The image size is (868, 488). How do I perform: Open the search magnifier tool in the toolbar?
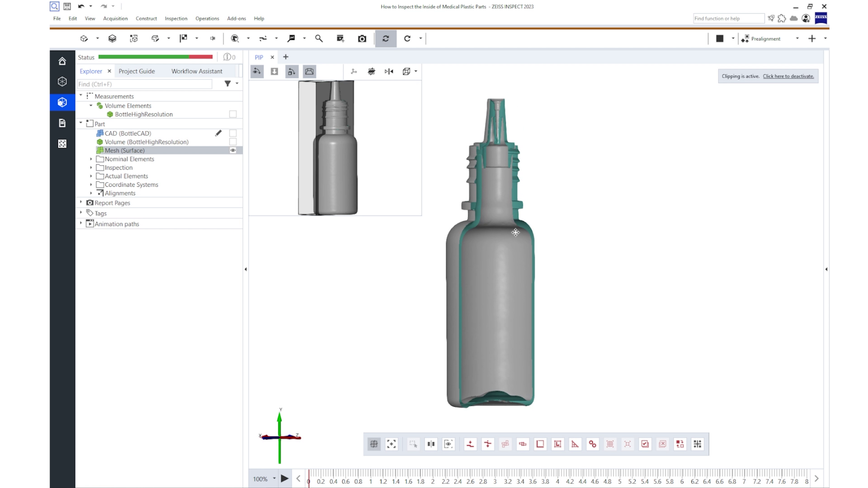(319, 39)
